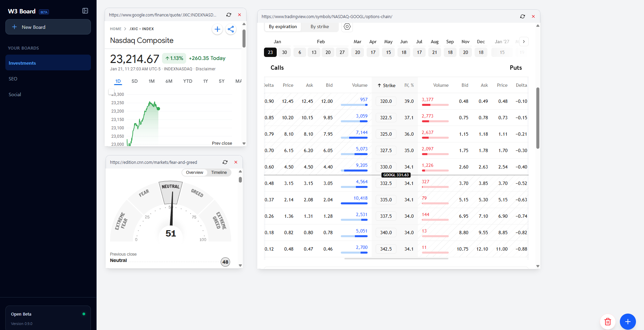Refresh the TradingView options chain widget
Viewport: 644px width, 330px height.
tap(522, 16)
